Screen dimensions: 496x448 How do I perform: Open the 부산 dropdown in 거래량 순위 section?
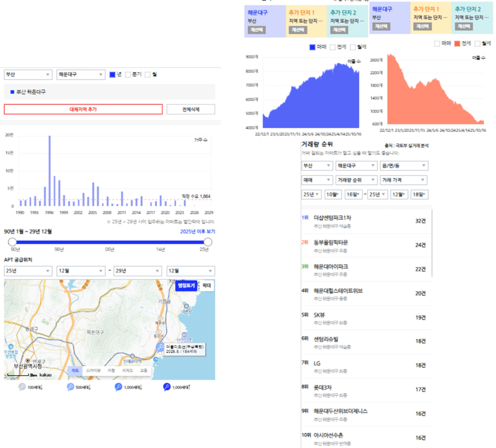(x=317, y=166)
